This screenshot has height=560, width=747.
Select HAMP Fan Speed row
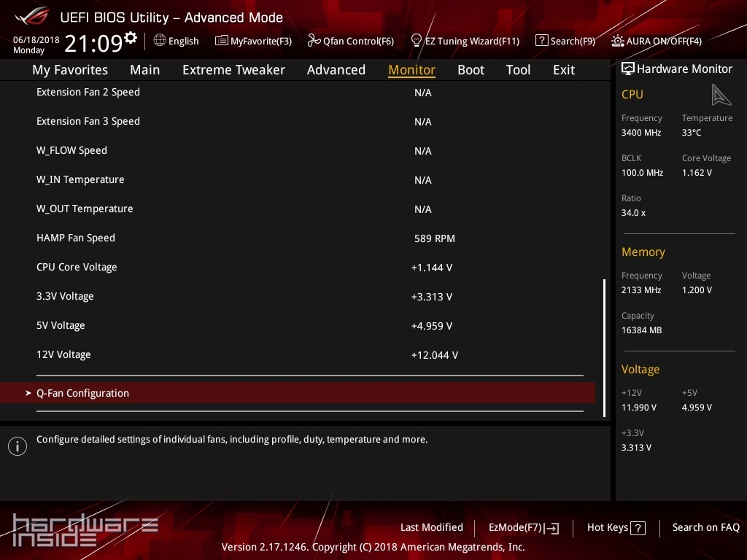[x=298, y=238]
